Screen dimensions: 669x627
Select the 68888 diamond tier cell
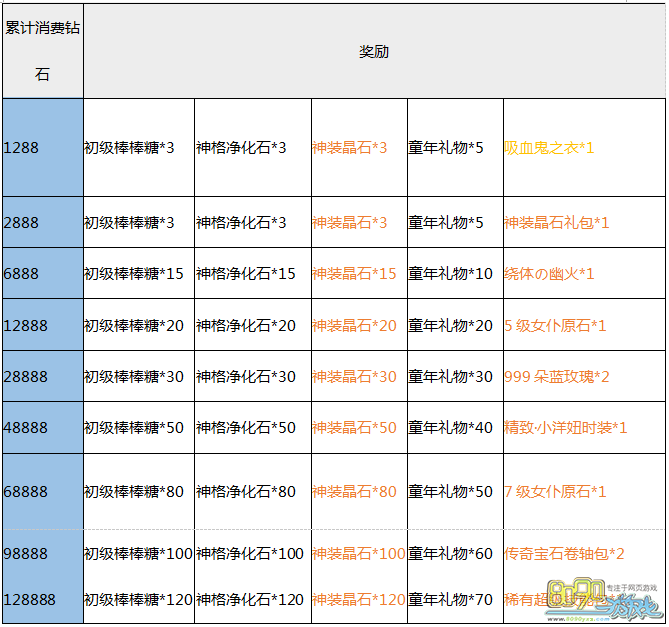coord(26,491)
